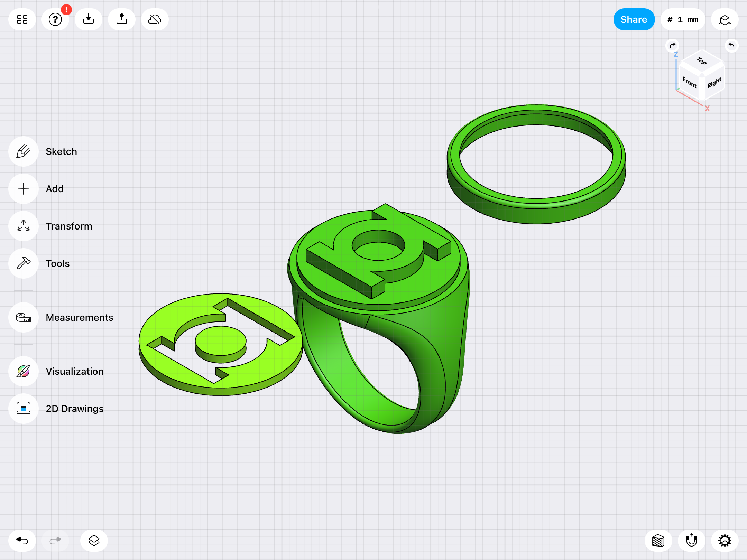Click the 2D Drawings blueprint icon
The width and height of the screenshot is (747, 560).
click(x=24, y=409)
